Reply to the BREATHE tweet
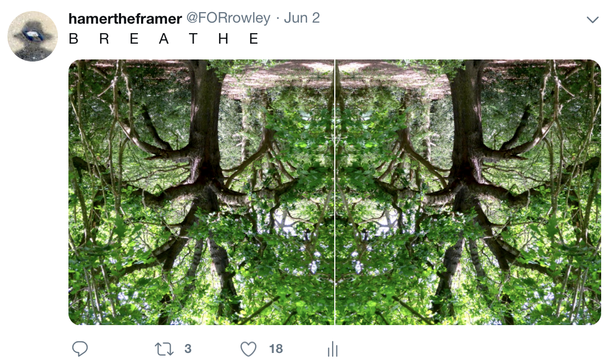 (80, 349)
